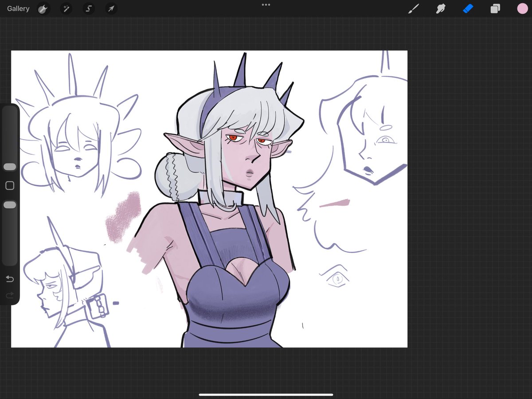Image resolution: width=532 pixels, height=399 pixels.
Task: Click the brush opacity slider handle
Action: click(10, 205)
